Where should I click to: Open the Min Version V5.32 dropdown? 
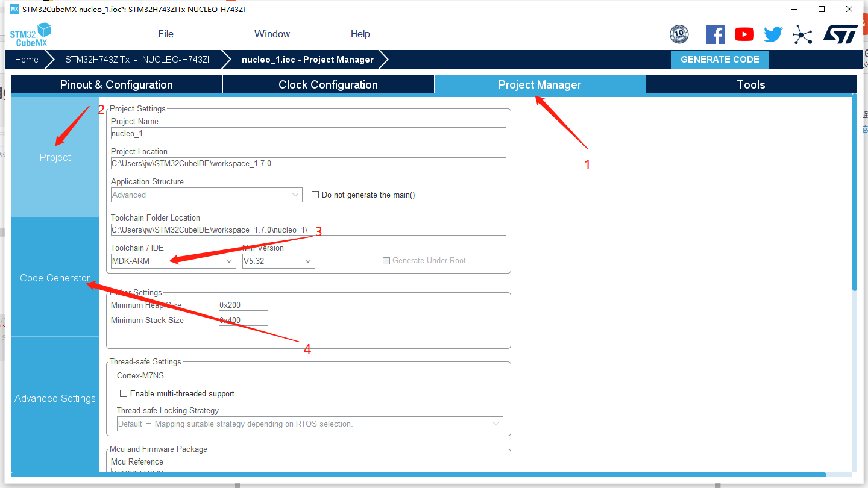(x=278, y=261)
